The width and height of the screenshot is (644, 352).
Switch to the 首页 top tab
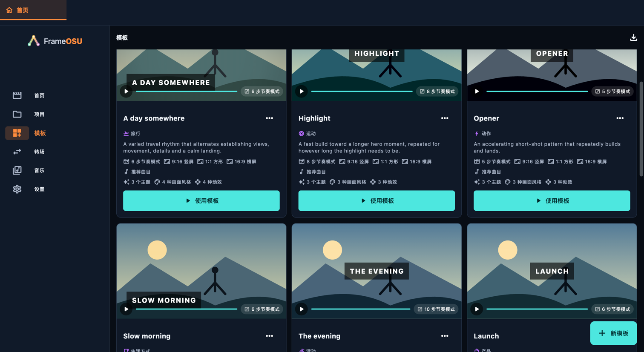point(33,10)
